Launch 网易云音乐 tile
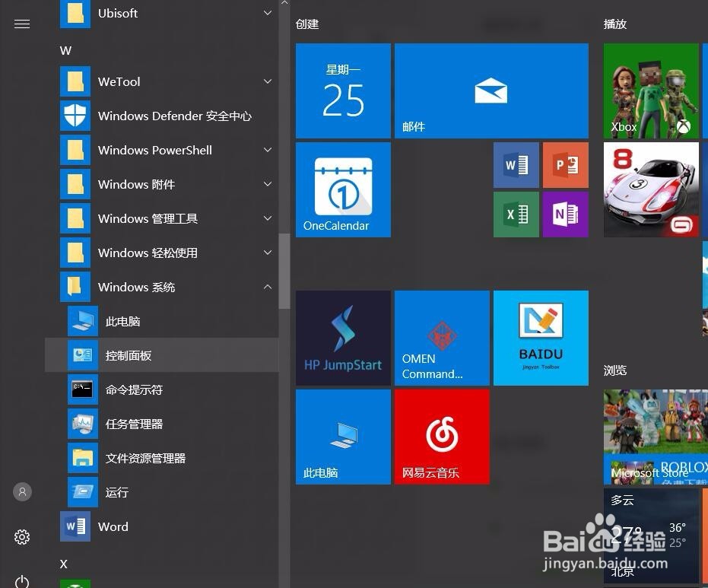Screen dimensions: 708x588 (x=442, y=437)
